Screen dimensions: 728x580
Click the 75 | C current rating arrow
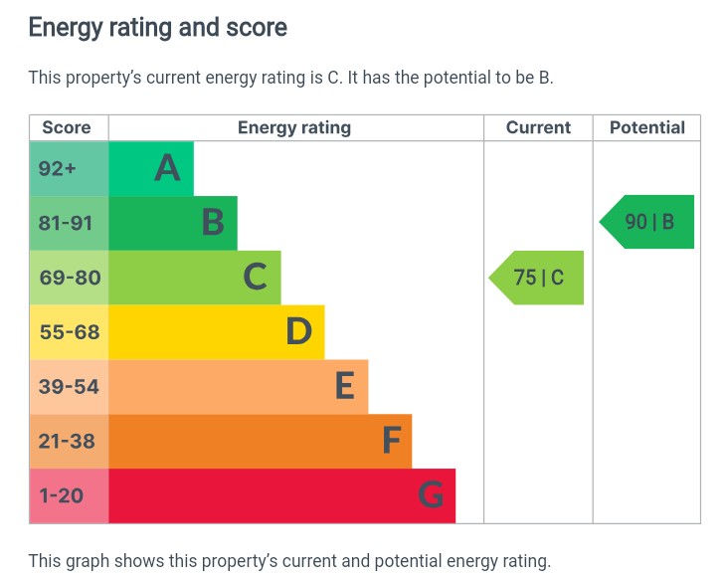[x=538, y=278]
